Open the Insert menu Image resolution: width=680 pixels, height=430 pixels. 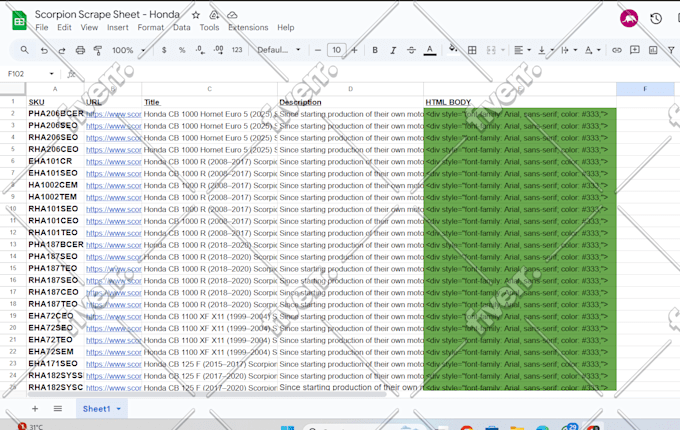tap(118, 27)
